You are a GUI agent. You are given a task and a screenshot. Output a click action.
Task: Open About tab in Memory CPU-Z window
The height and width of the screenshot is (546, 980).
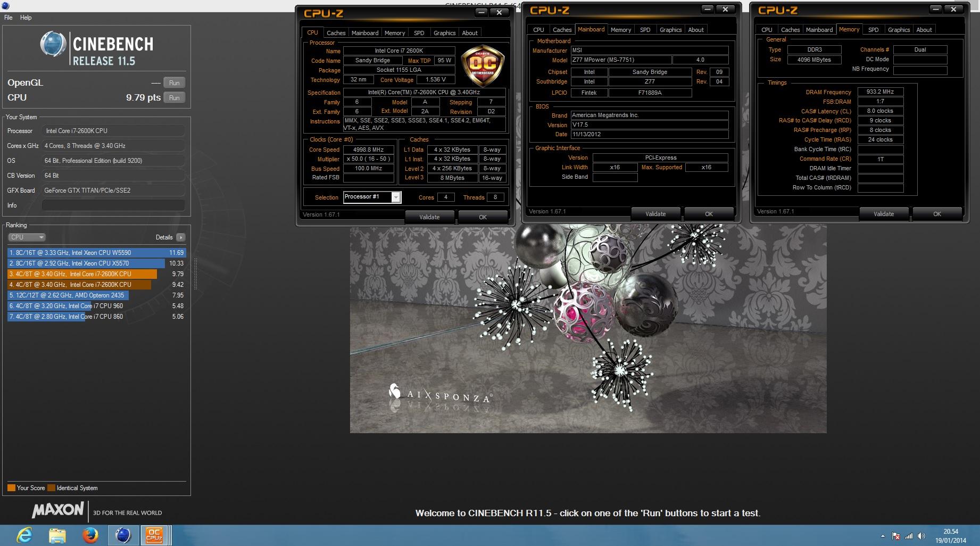coord(924,30)
